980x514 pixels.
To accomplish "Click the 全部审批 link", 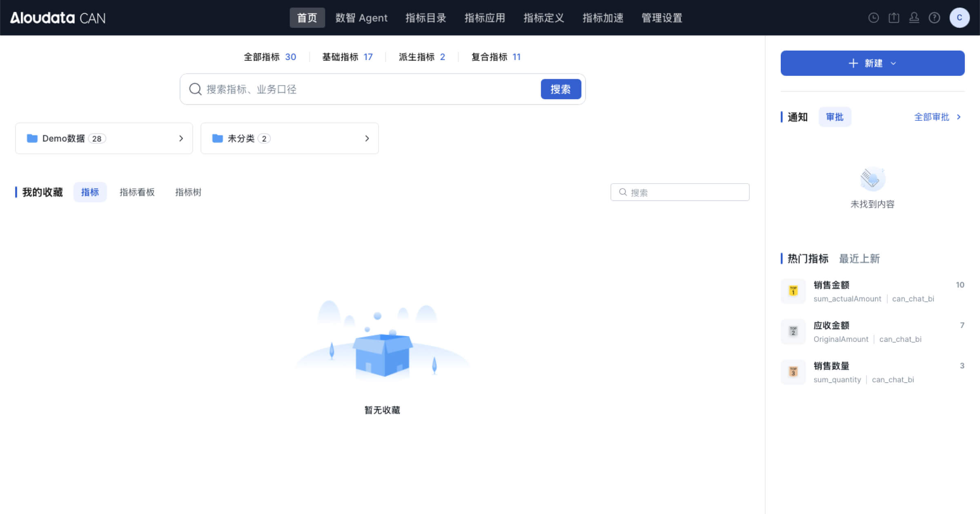I will pos(931,117).
